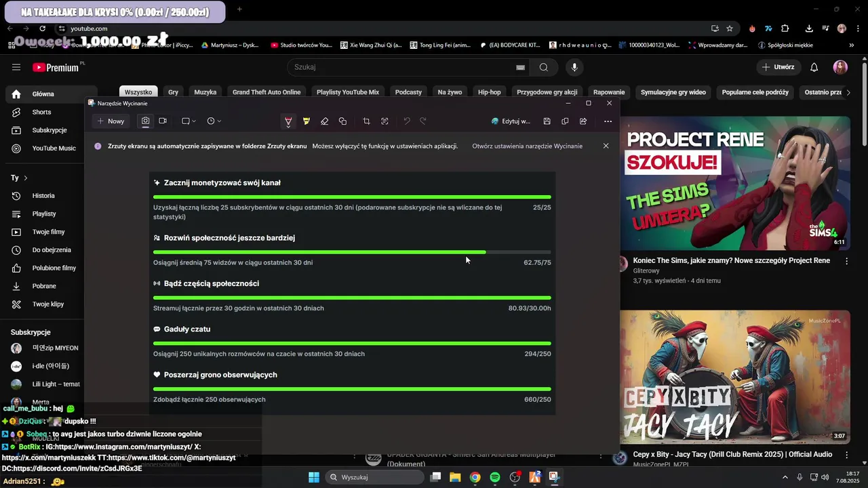
Task: Open Historia in sidebar
Action: (44, 196)
